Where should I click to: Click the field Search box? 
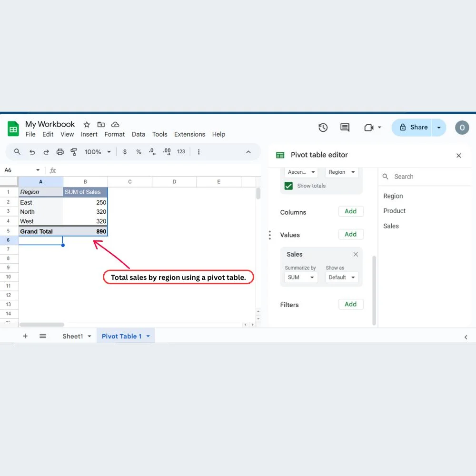coord(425,177)
